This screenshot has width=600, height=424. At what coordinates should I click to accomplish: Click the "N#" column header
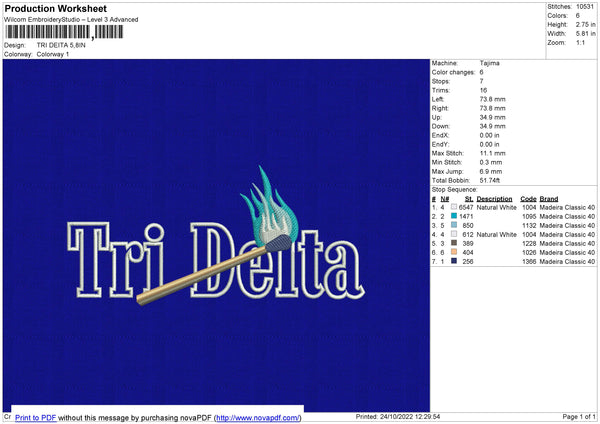point(445,199)
